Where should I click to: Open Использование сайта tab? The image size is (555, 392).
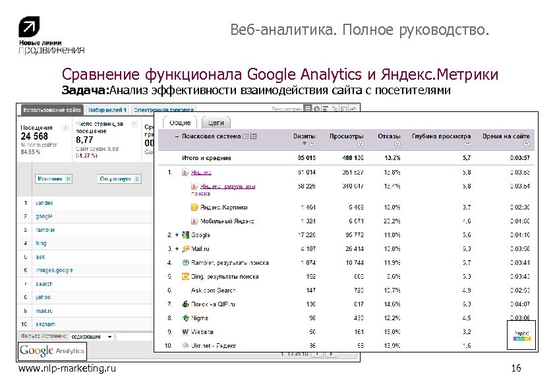coord(52,110)
